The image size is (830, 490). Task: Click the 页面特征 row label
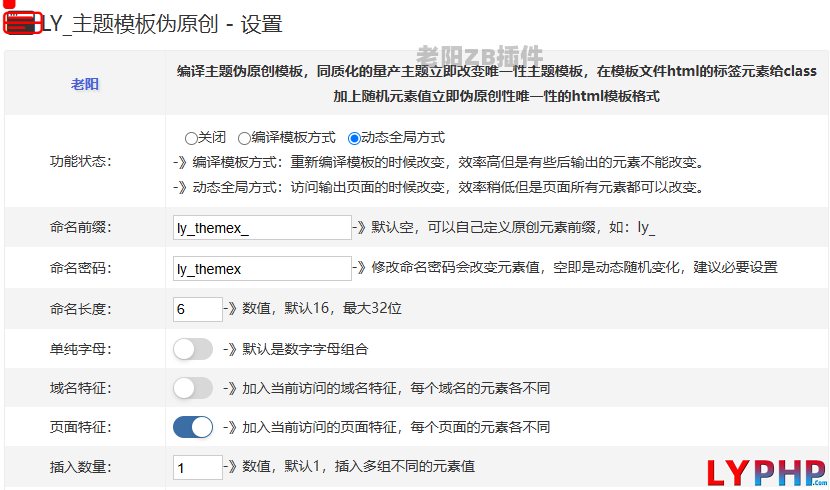point(80,427)
